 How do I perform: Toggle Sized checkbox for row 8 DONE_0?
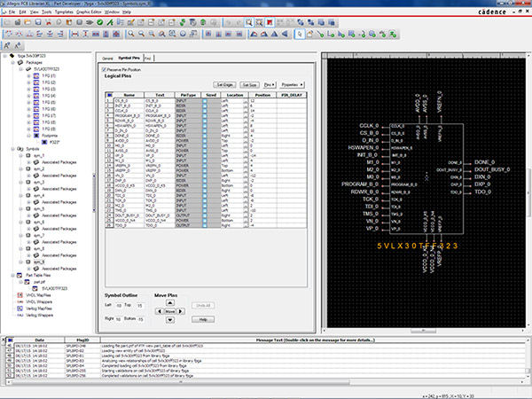[205, 136]
